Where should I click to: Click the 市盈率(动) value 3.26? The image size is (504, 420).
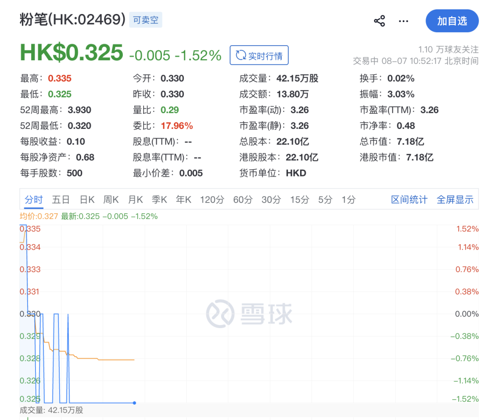point(300,110)
